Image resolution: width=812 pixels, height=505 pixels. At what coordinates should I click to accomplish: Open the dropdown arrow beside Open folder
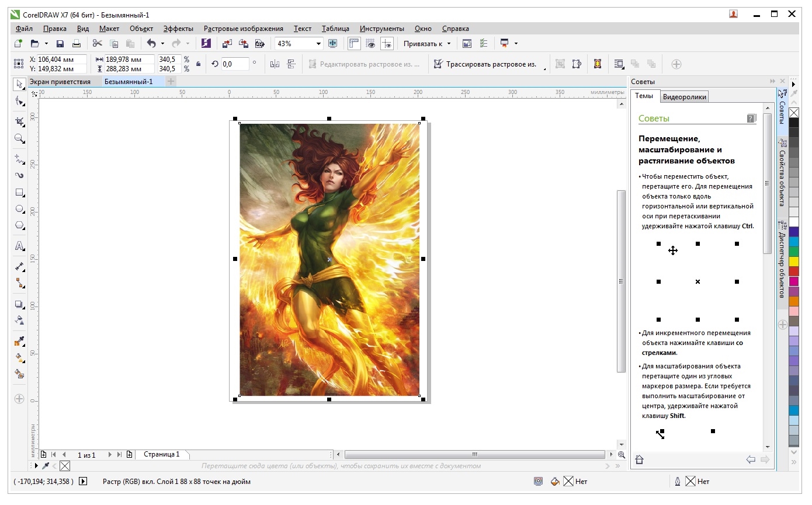pyautogui.click(x=46, y=43)
